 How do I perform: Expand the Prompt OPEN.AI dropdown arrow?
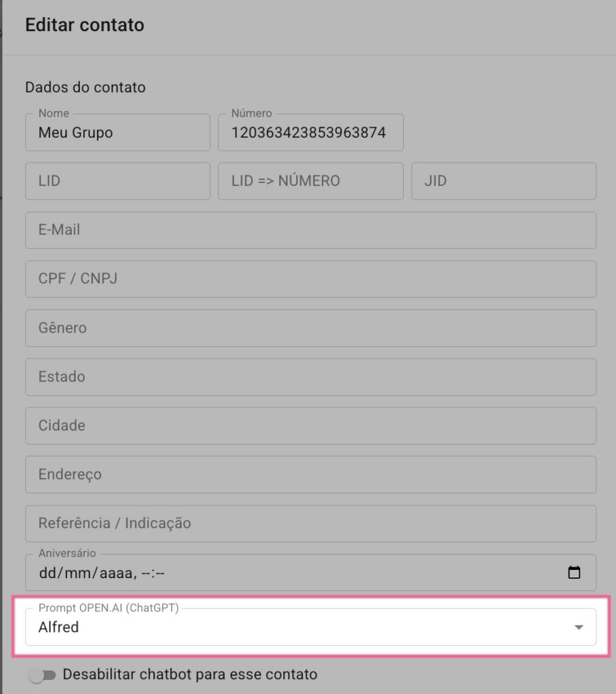pyautogui.click(x=578, y=627)
